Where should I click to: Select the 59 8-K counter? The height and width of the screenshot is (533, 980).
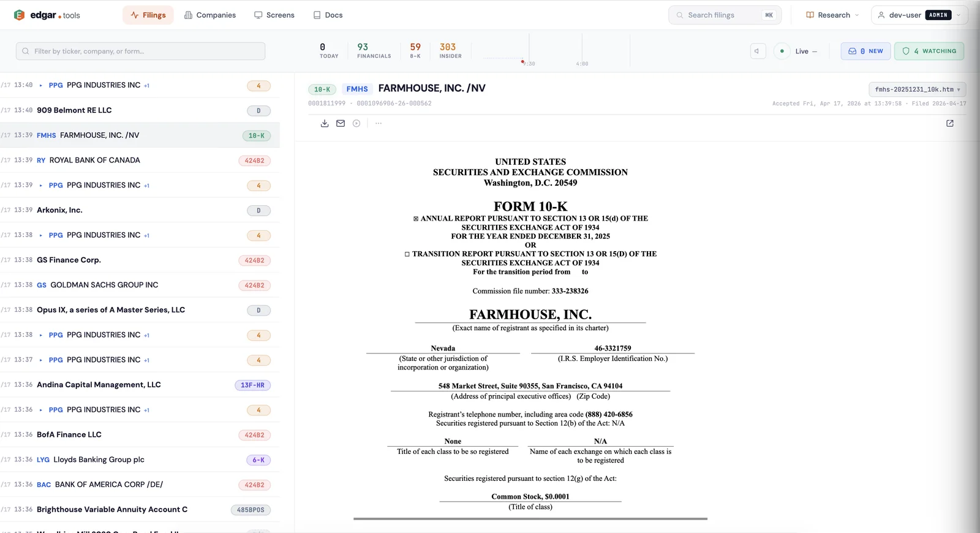point(415,51)
